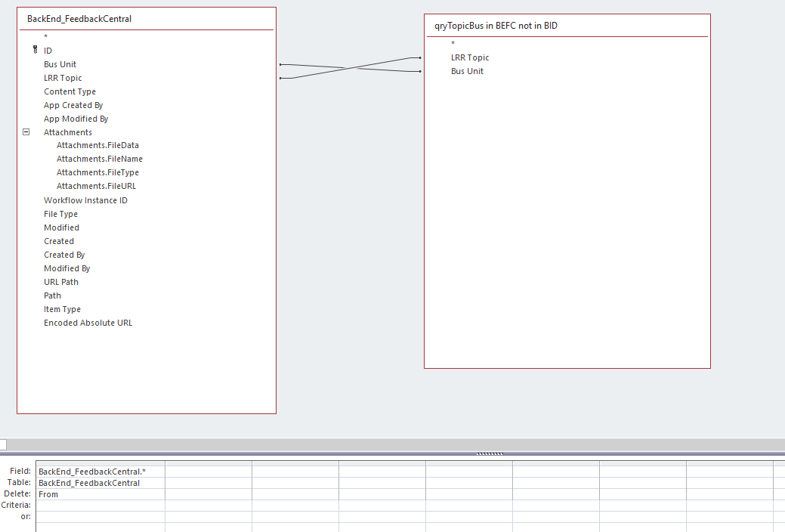
Task: Click the empty Field cell in second column
Action: [209, 472]
